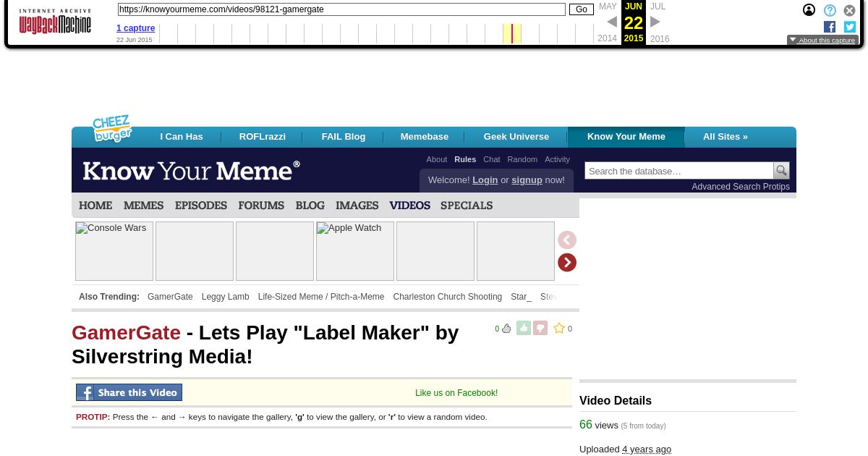Click trending link Charleston Church Shooting
This screenshot has height=456, width=868.
point(448,297)
